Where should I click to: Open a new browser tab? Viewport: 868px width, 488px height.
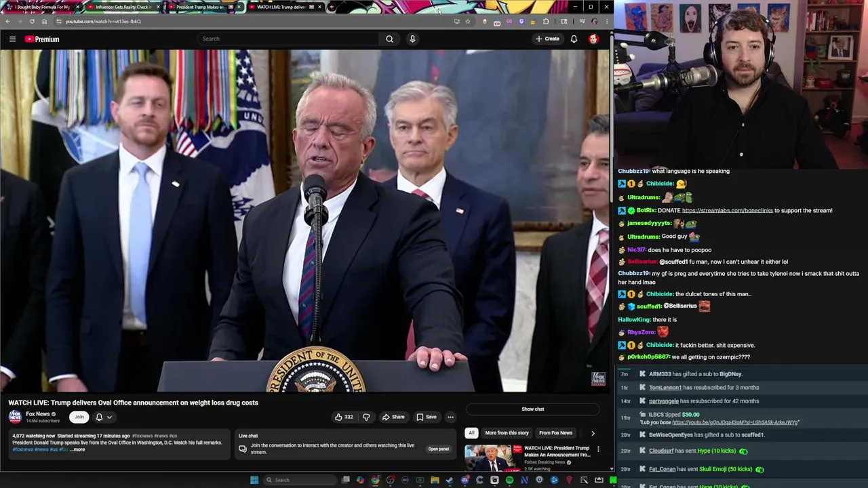[332, 7]
